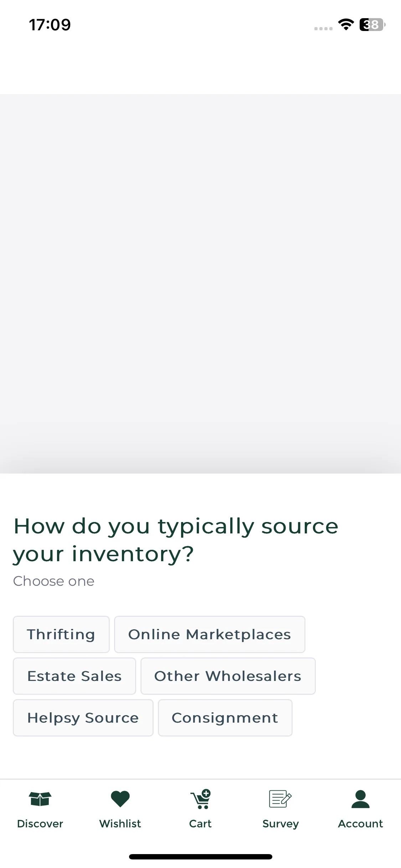
Task: Choose the Thrifting option
Action: [x=61, y=634]
